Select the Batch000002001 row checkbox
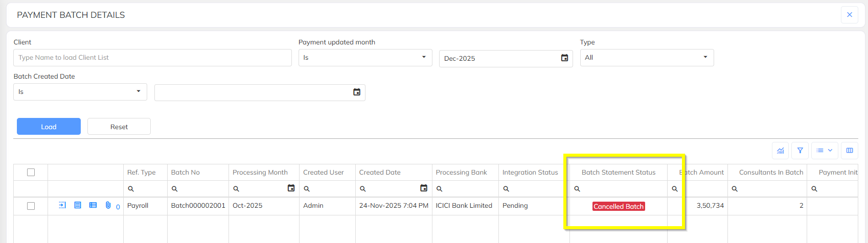868x243 pixels. tap(31, 206)
